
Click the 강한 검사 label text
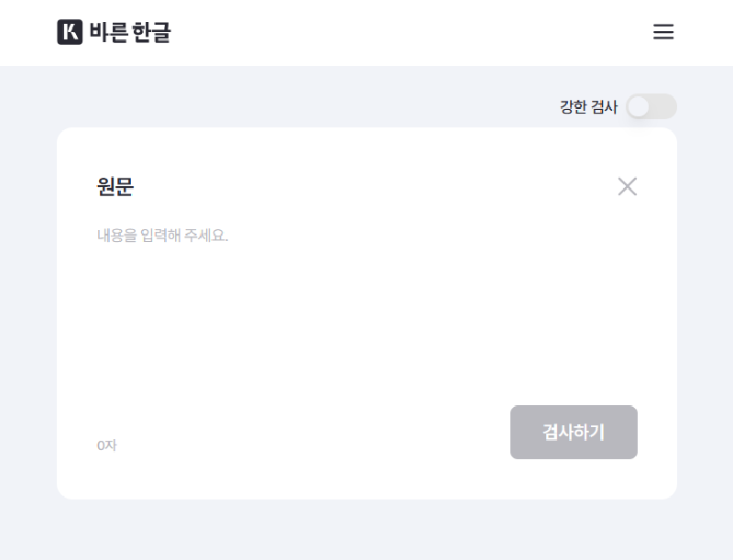coord(590,105)
